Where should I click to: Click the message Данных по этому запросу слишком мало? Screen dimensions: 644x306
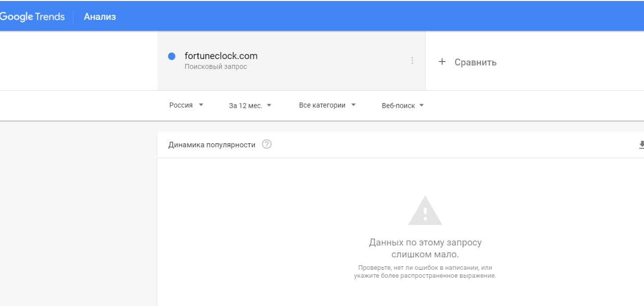(425, 248)
